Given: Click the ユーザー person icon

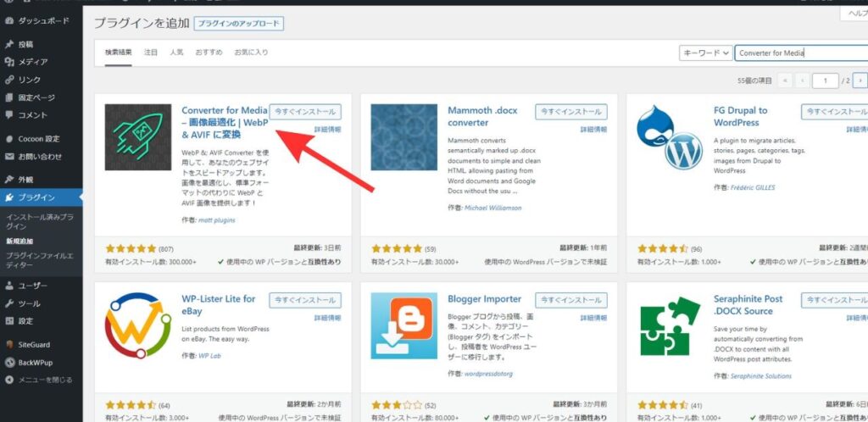Looking at the screenshot, I should coord(8,286).
